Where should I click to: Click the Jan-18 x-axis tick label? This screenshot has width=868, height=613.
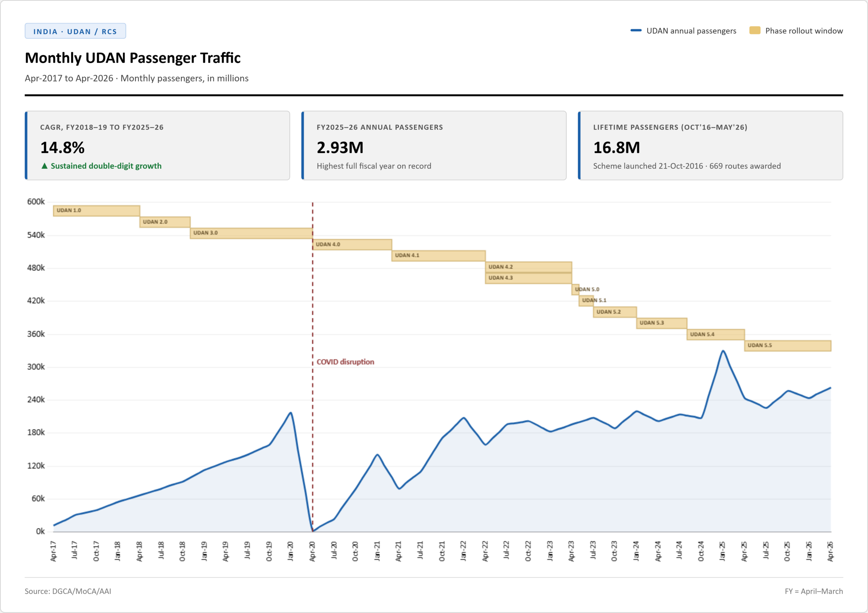[118, 551]
